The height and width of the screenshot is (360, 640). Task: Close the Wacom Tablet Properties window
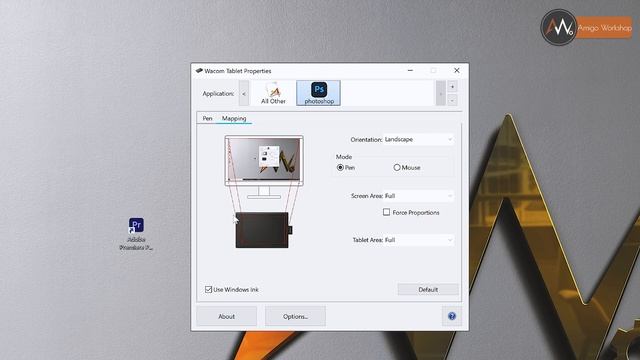point(457,71)
